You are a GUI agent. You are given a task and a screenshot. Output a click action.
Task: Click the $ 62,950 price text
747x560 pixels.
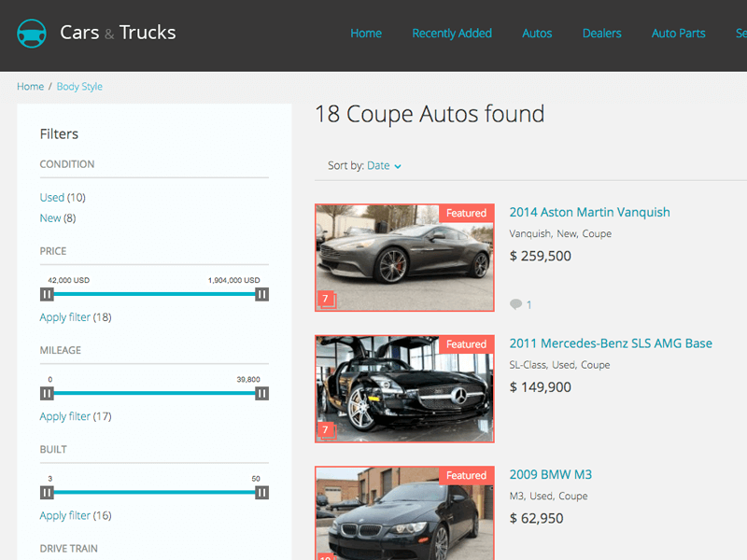(x=536, y=518)
